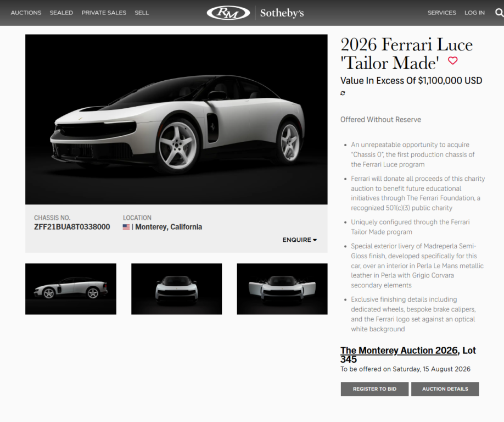Click the RM Sotheby's logo
The height and width of the screenshot is (422, 504).
point(255,13)
